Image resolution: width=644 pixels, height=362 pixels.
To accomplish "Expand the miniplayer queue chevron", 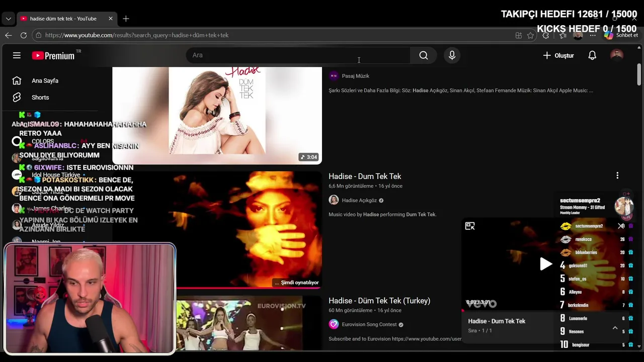I will point(615,328).
